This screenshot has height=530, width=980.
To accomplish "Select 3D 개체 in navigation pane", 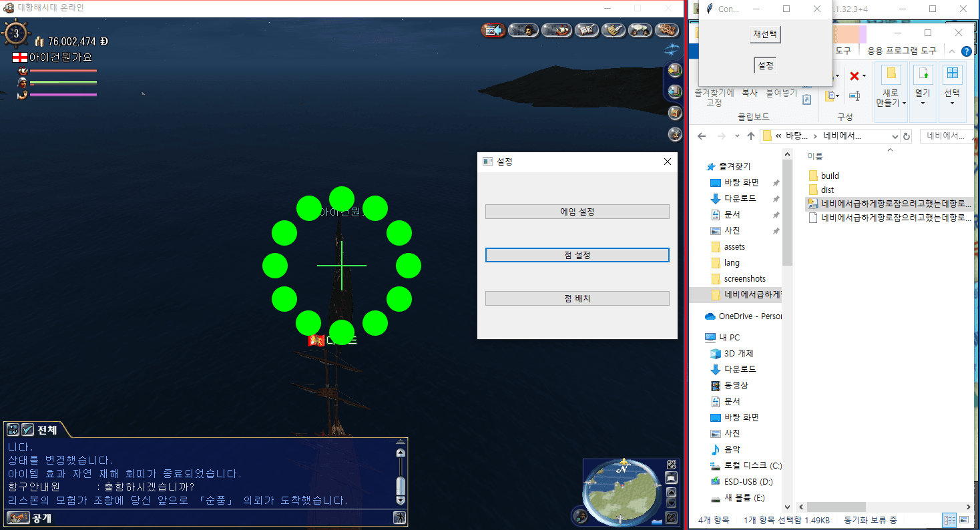I will tap(732, 353).
